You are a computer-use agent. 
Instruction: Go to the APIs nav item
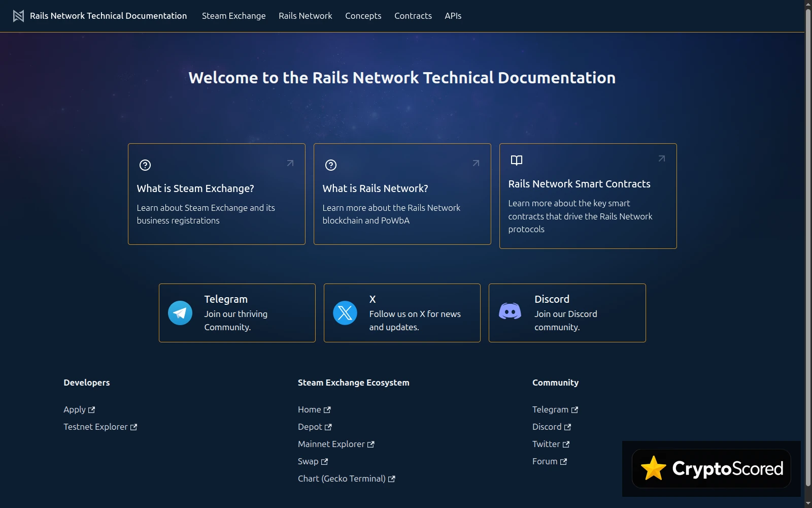(x=453, y=16)
